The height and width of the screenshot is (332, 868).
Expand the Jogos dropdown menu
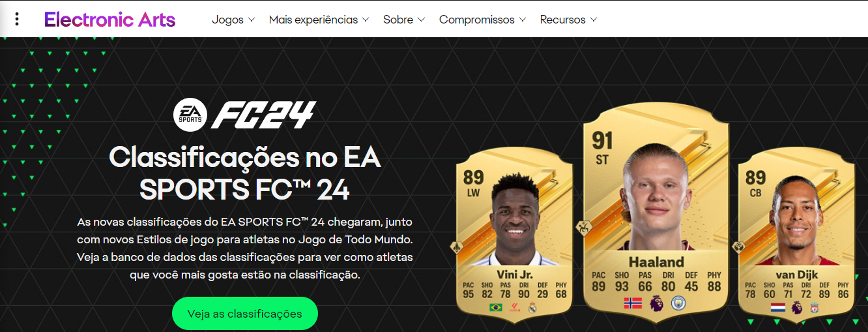233,20
